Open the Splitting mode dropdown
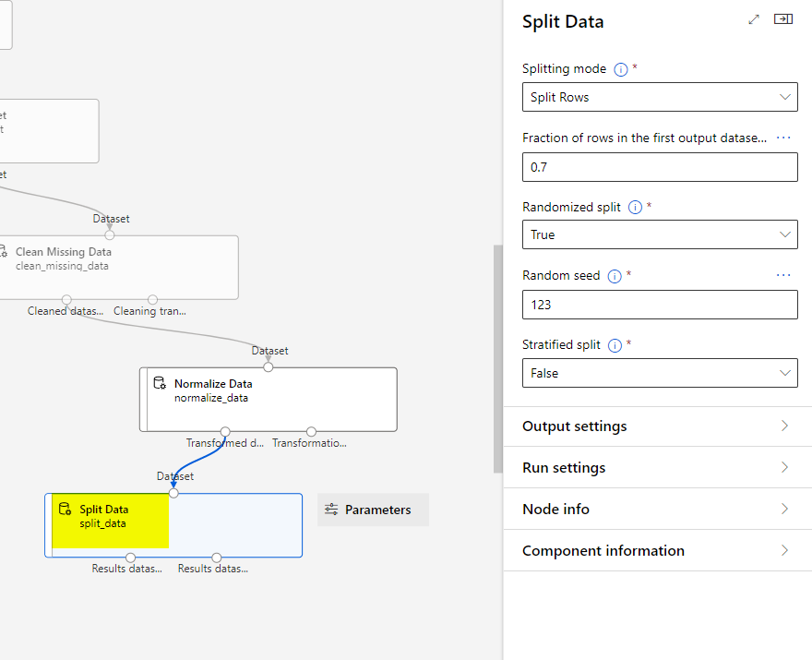 [659, 97]
